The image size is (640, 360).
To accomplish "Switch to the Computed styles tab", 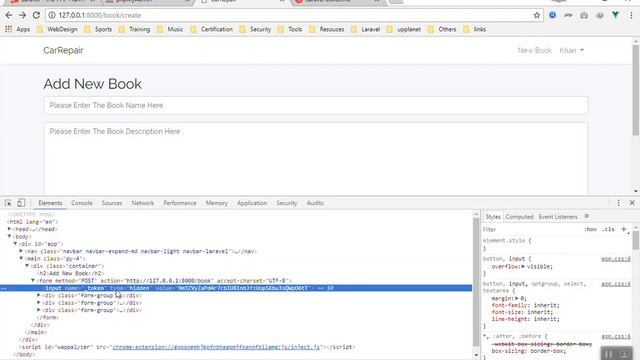I will click(x=519, y=217).
